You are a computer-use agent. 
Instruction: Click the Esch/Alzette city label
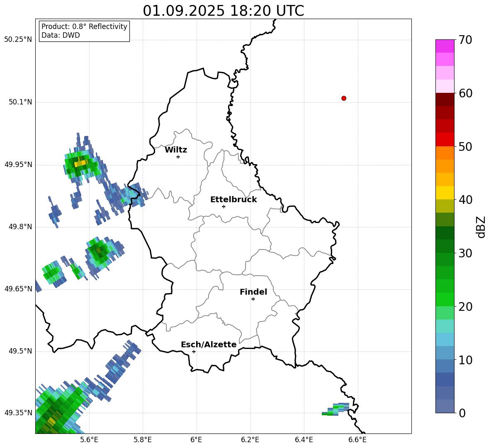pos(209,344)
